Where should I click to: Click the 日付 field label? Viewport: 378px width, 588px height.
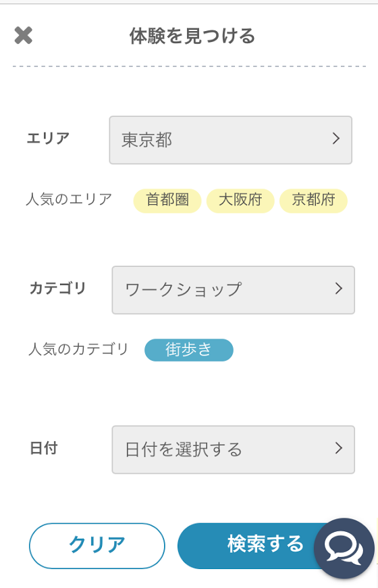tap(43, 448)
